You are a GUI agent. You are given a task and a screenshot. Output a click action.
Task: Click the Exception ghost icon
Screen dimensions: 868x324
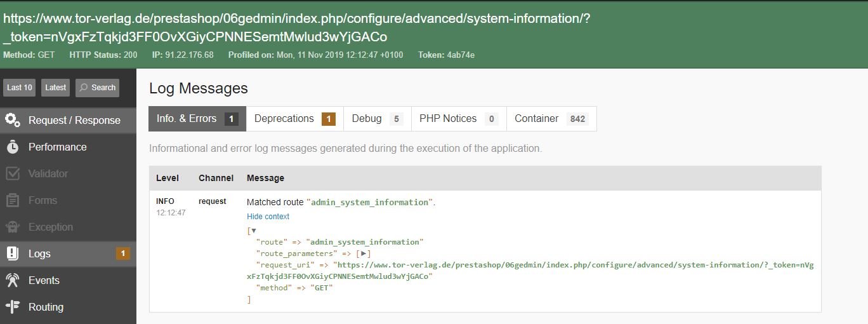click(13, 227)
